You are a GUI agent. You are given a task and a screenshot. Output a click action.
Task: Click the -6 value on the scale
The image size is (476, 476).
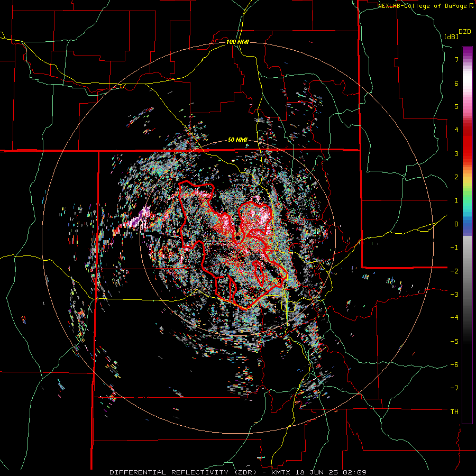[454, 365]
